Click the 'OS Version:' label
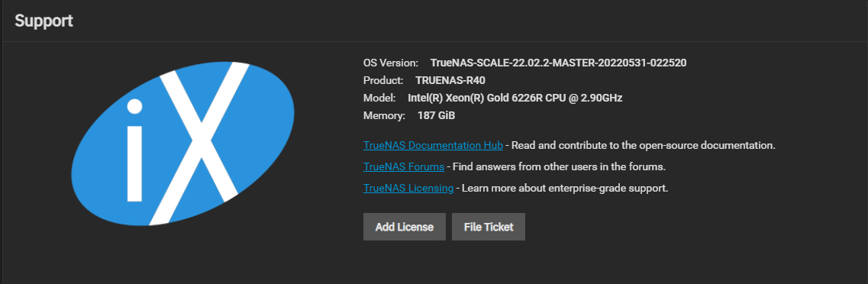The height and width of the screenshot is (284, 868). pos(391,63)
